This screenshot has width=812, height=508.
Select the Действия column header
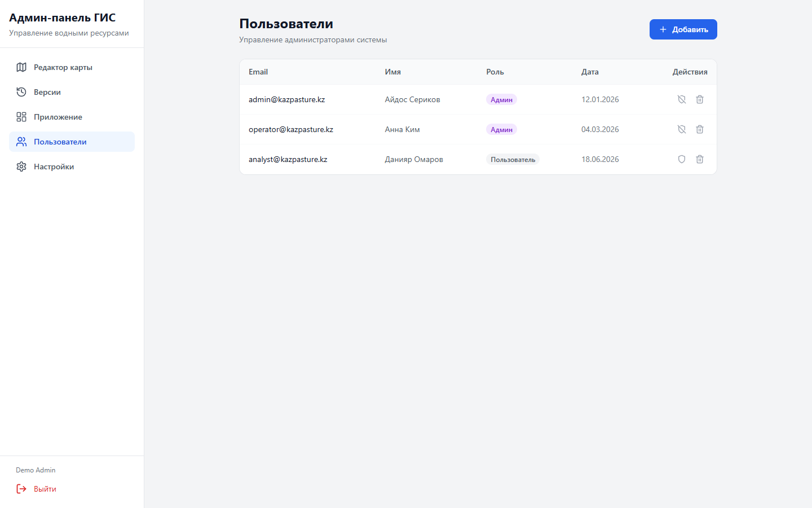pyautogui.click(x=690, y=72)
